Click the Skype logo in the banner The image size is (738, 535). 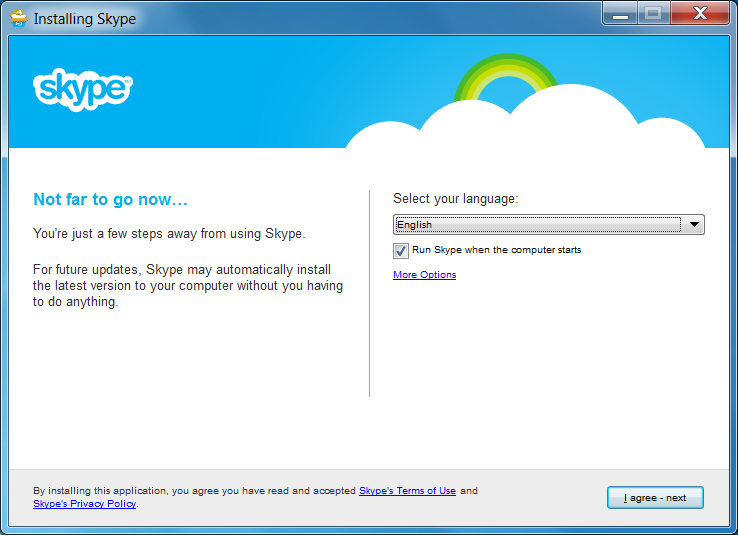tap(83, 89)
